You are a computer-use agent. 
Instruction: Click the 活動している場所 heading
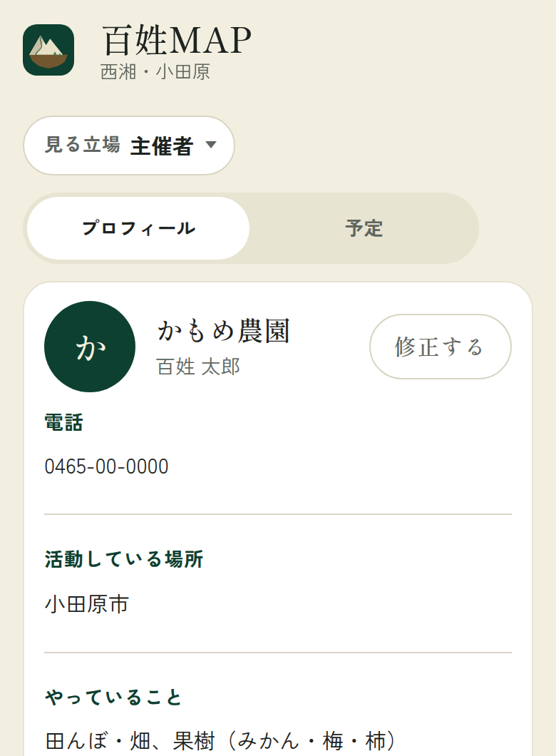(124, 559)
